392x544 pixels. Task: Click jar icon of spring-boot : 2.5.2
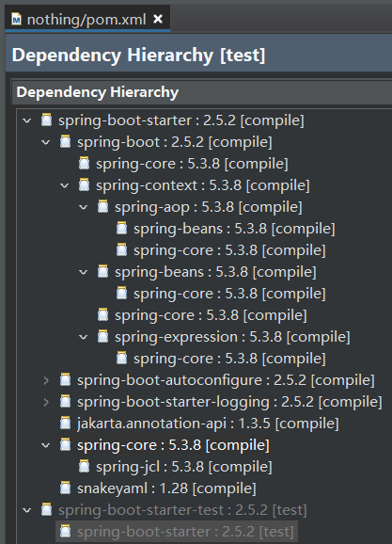point(65,141)
